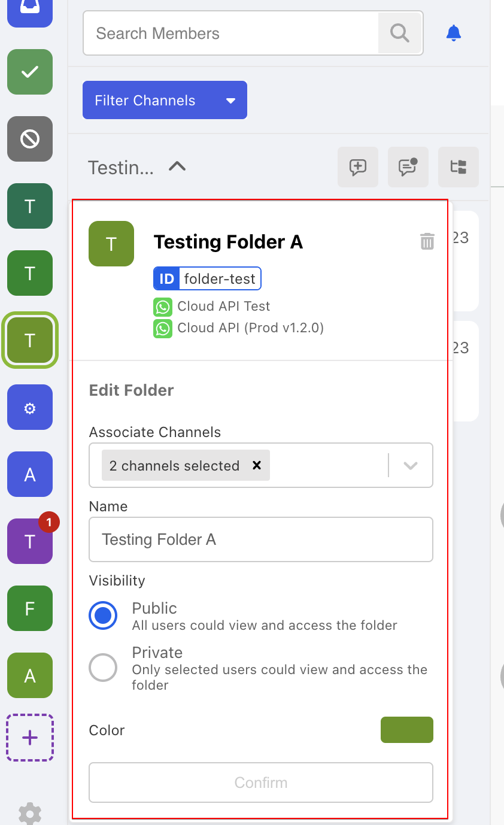Click the magnifier search icon

pos(400,33)
